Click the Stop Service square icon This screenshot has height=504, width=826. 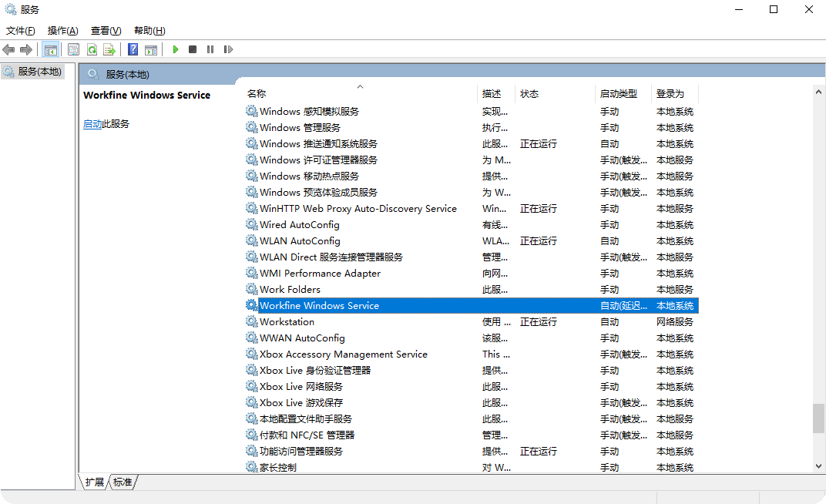click(x=193, y=49)
